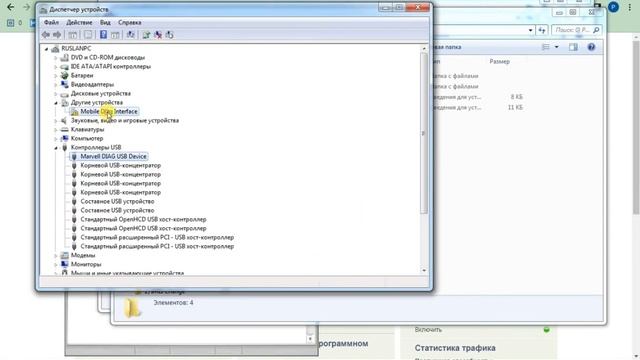
Task: Click the Explorer window help icon
Action: pyautogui.click(x=591, y=47)
